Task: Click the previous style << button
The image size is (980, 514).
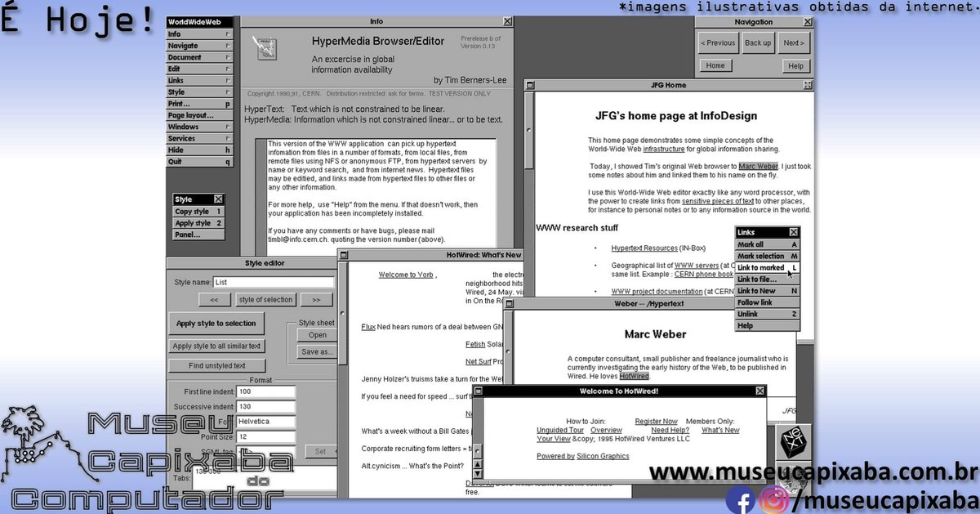Action: [214, 300]
